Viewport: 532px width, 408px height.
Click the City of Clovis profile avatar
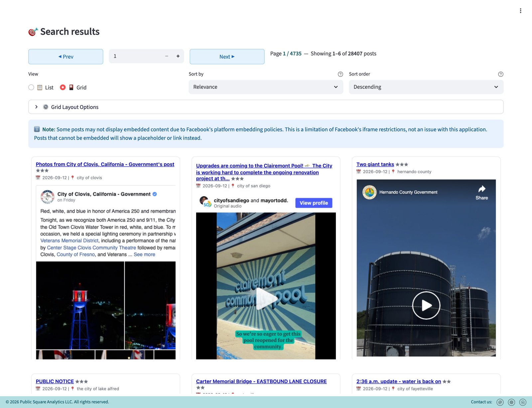[x=47, y=197]
